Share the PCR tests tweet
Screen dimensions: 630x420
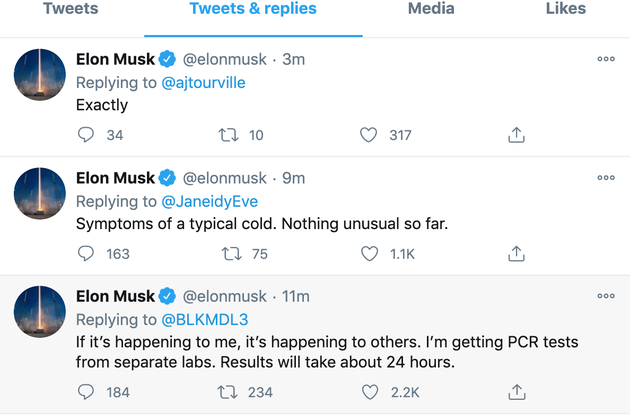pos(517,392)
